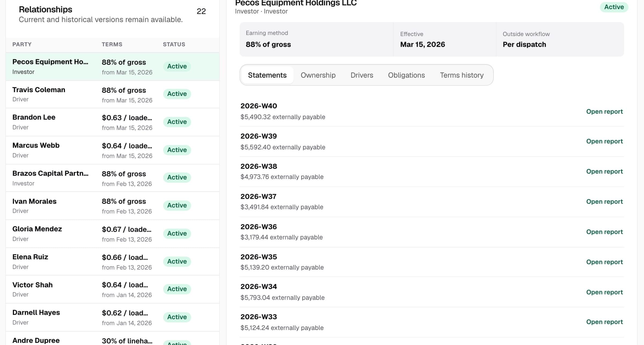Open report for 2026-W39 statement

point(604,141)
